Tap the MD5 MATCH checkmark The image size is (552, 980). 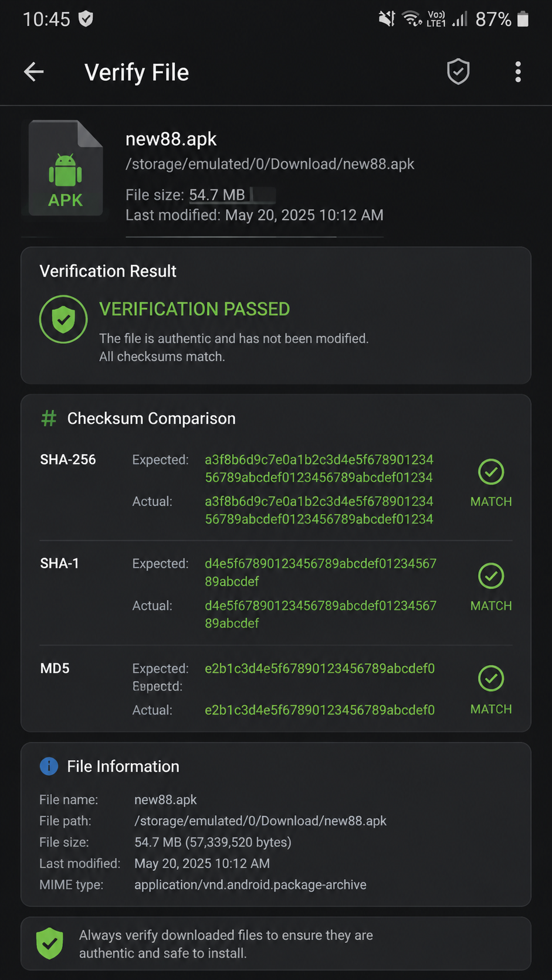(491, 679)
